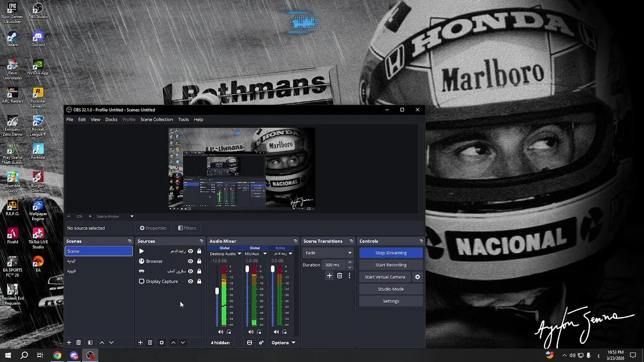Toggle visibility of the game capture (gamepad icon) row
644x362 pixels.
click(x=190, y=271)
